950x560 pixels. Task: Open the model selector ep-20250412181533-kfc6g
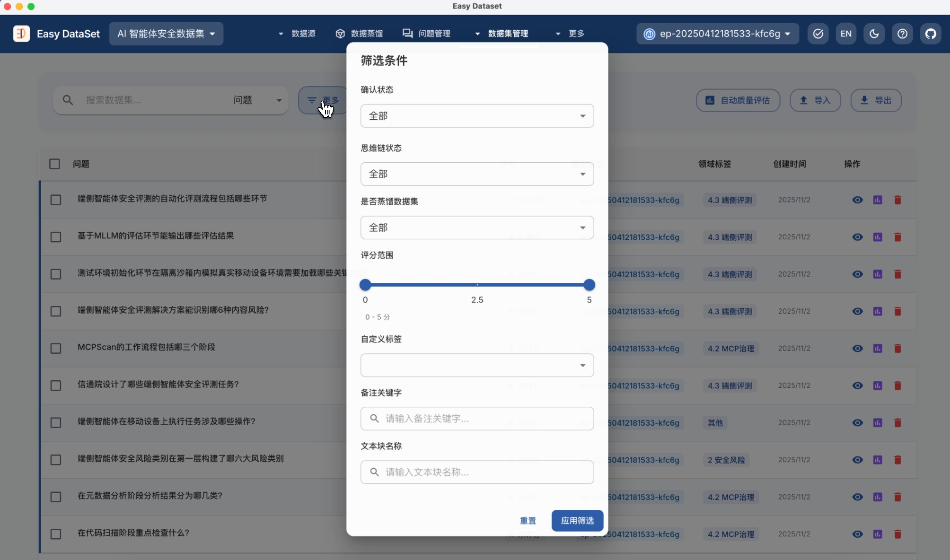[718, 34]
